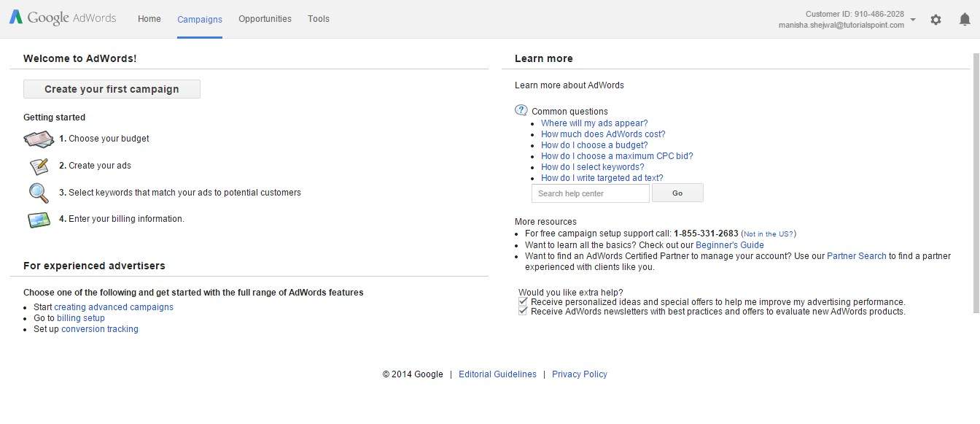Switch to the Campaigns tab
This screenshot has height=424, width=980.
200,20
